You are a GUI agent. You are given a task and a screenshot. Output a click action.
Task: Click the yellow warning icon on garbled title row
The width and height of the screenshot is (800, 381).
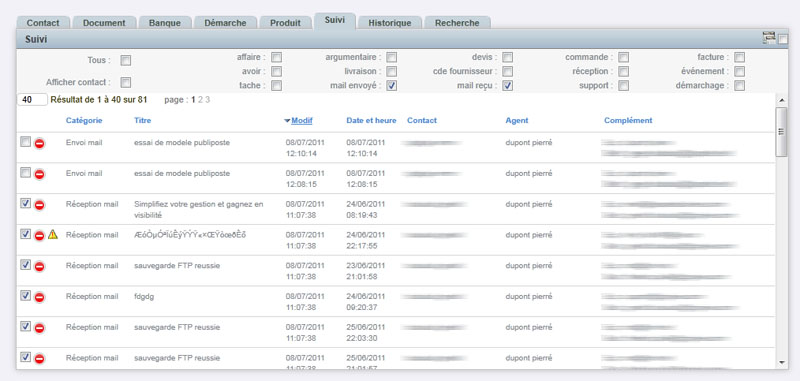[53, 235]
